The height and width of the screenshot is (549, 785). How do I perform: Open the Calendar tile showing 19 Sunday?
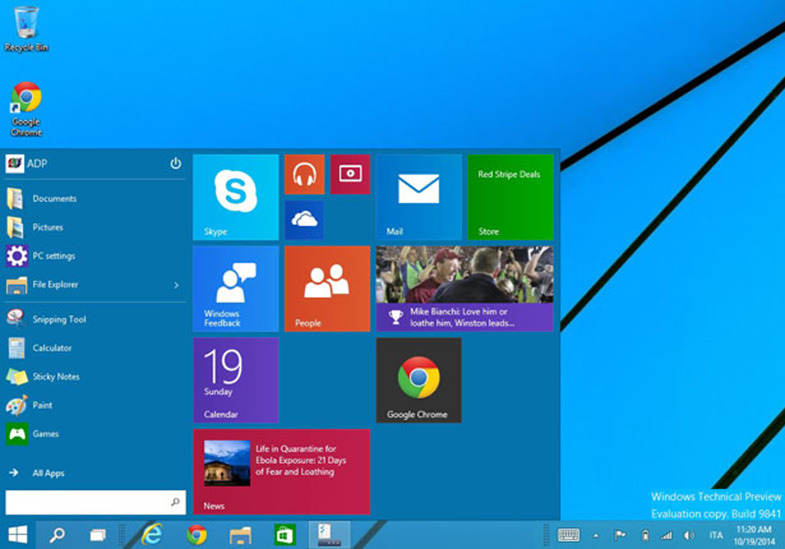[236, 380]
